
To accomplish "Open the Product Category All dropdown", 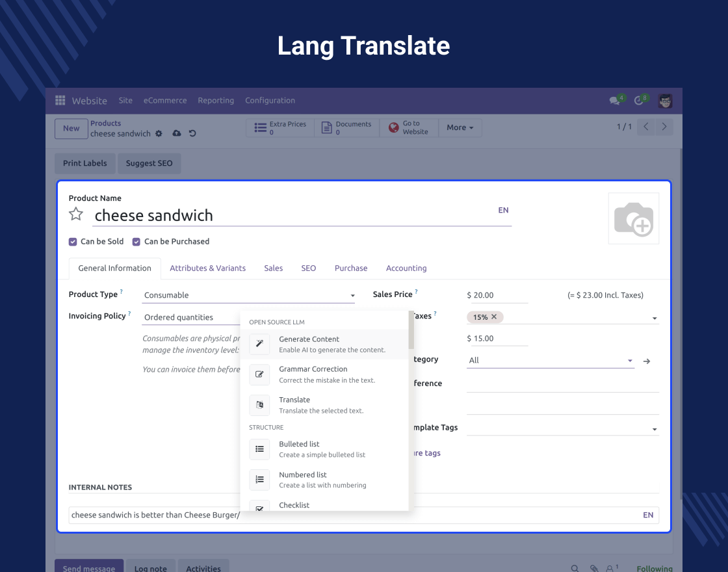I will click(550, 360).
